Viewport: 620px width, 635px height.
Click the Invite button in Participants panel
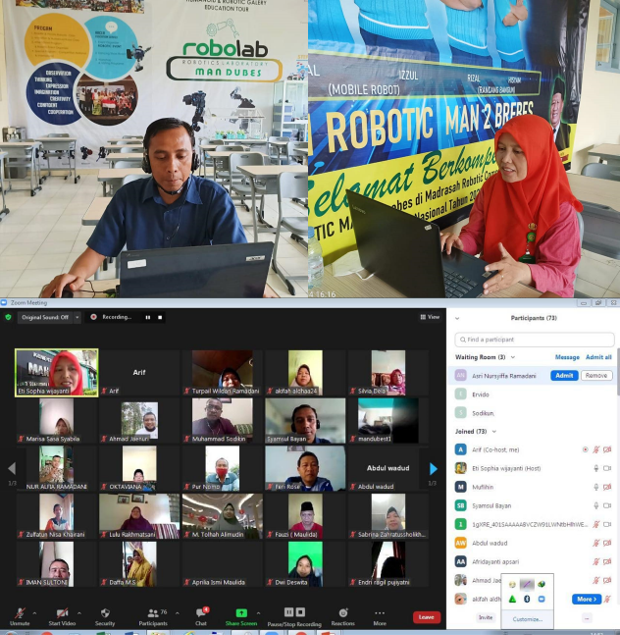point(486,618)
